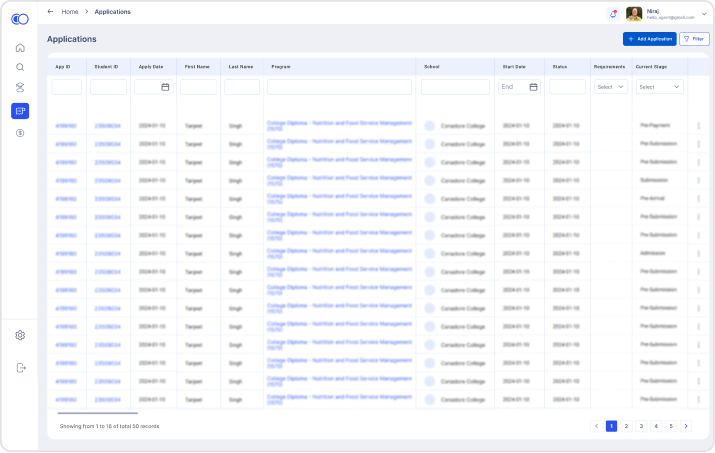Expand the Requirements Select dropdown
Screen dimensions: 715x453
coord(610,87)
